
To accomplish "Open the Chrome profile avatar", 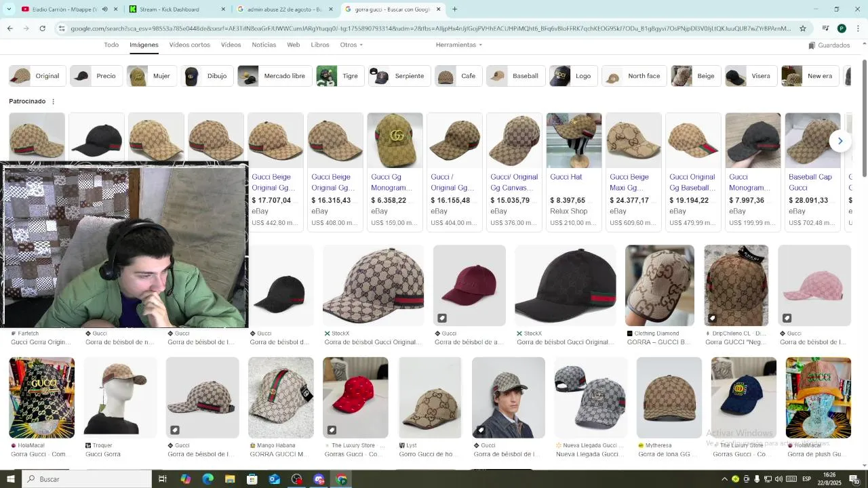I will pyautogui.click(x=842, y=28).
